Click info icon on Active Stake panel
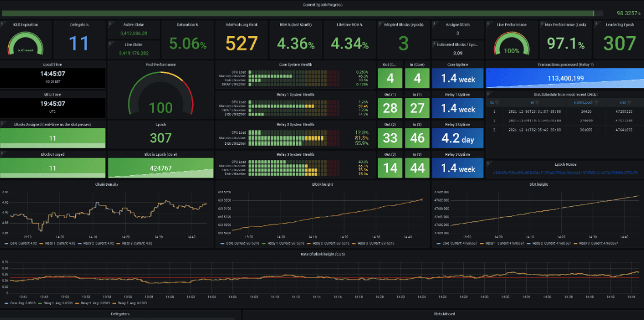 coord(109,22)
